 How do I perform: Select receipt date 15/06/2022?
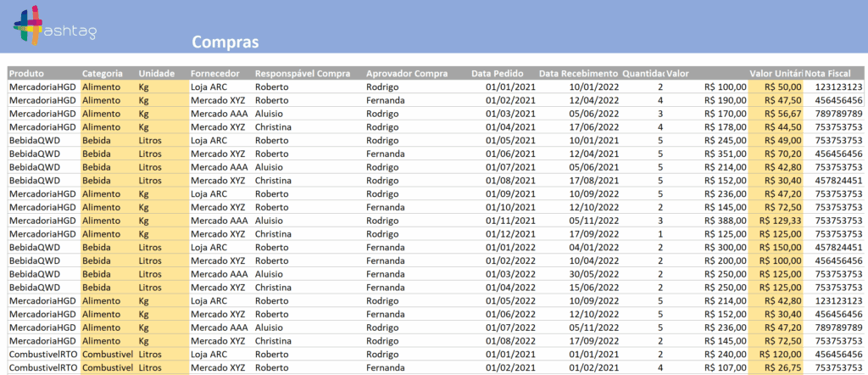click(x=594, y=288)
